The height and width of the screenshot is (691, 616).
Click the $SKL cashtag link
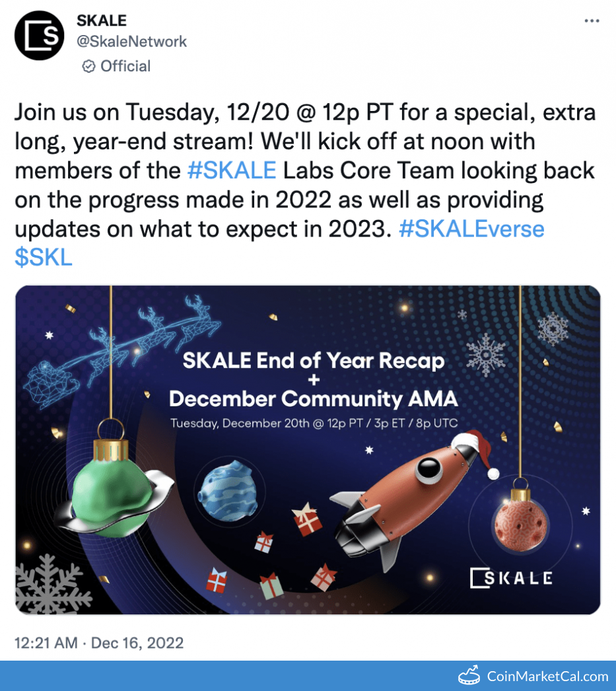(43, 258)
